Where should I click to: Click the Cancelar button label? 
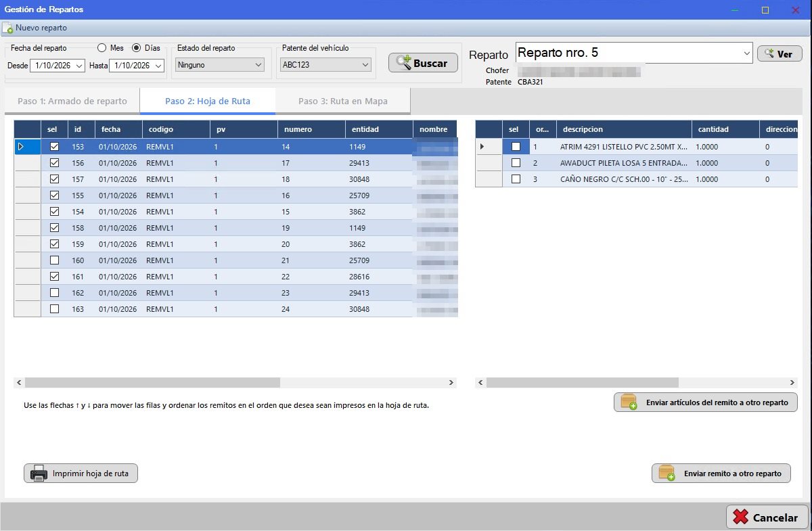tap(775, 518)
